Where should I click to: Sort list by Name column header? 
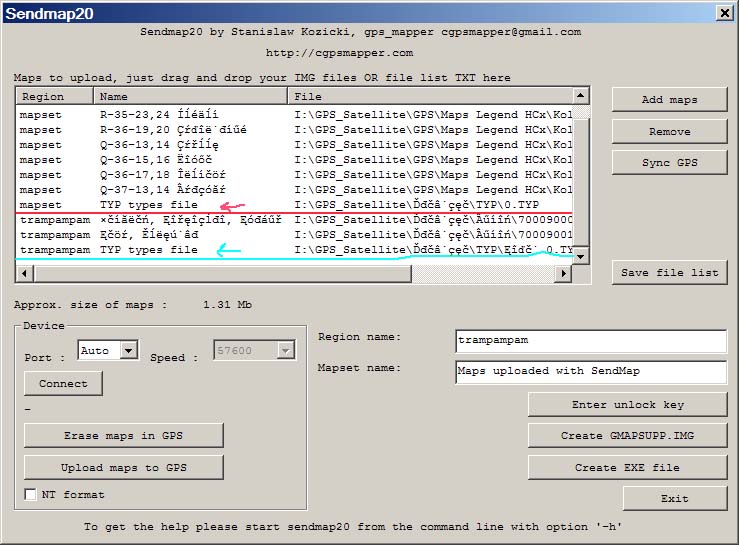click(191, 97)
